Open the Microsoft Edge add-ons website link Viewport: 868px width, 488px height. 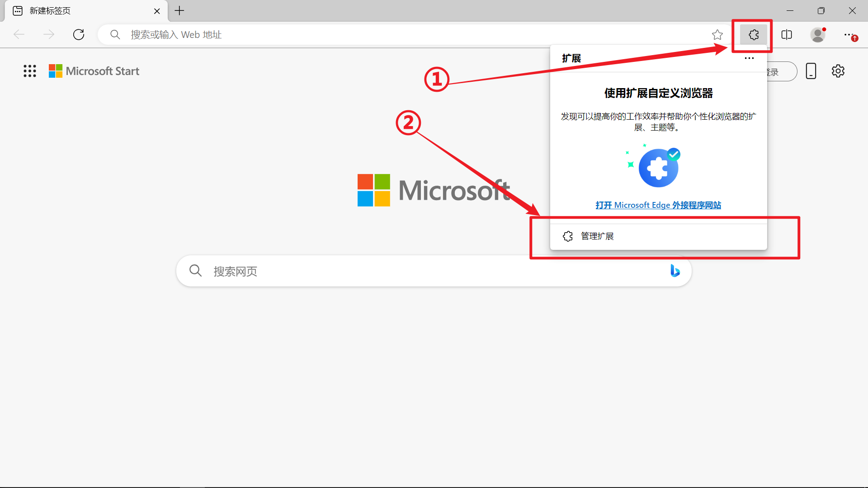coord(658,205)
